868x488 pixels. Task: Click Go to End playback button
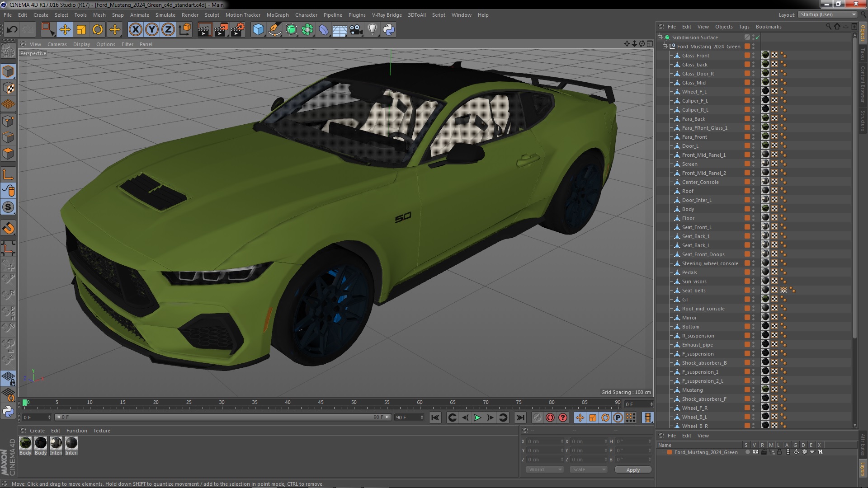pos(520,418)
